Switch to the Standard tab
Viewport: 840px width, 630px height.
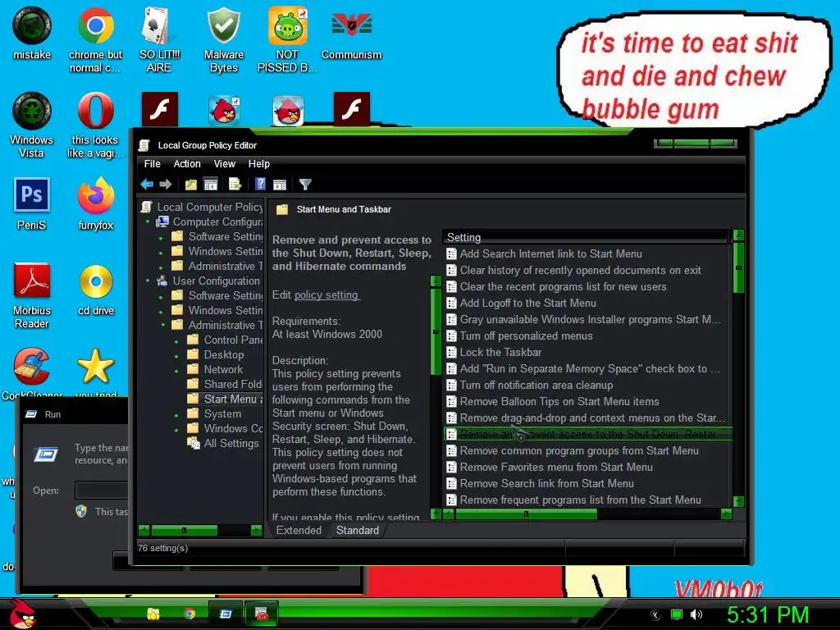358,531
